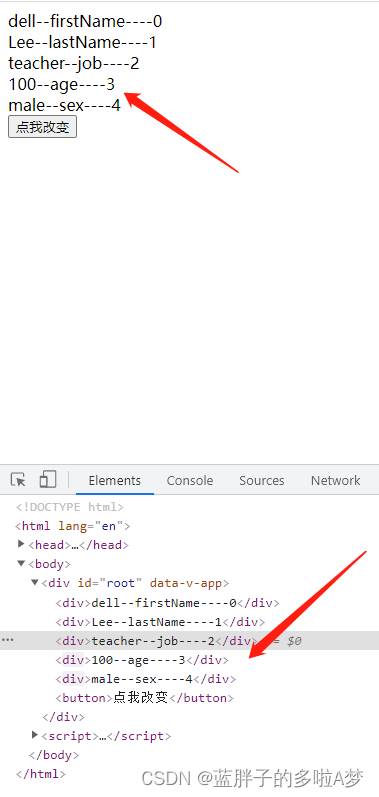The image size is (379, 797).
Task: Select the Lee--lastName----1 div node
Action: pos(160,622)
